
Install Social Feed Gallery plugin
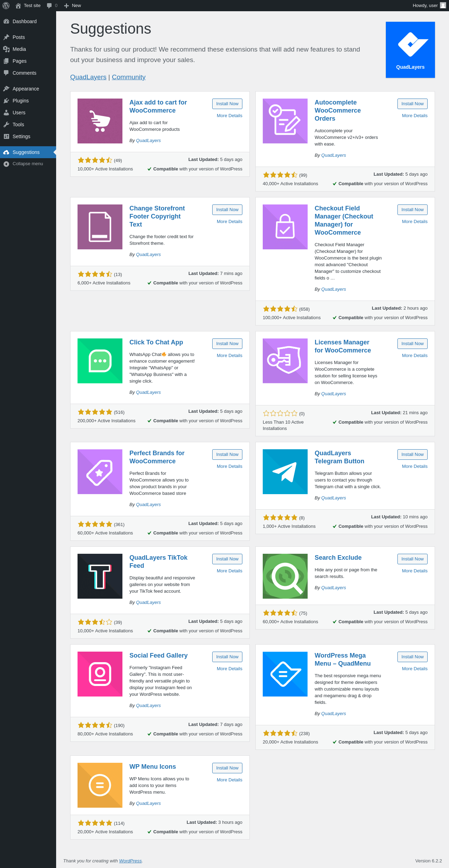[227, 657]
